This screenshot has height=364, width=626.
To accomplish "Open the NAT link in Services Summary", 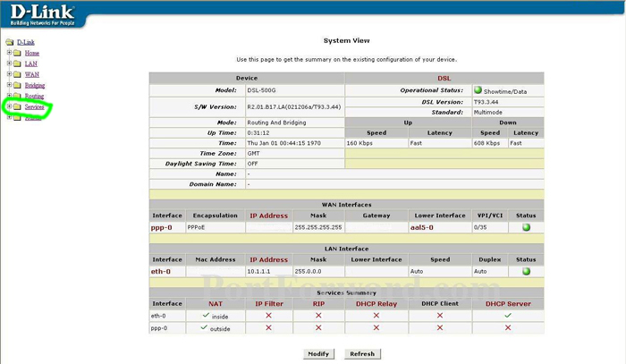I will coord(216,304).
